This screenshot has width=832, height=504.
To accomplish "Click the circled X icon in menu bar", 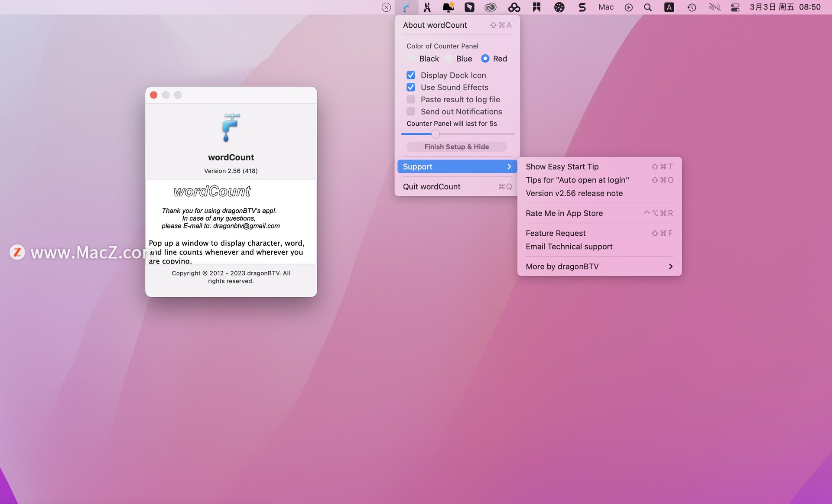I will tap(386, 7).
